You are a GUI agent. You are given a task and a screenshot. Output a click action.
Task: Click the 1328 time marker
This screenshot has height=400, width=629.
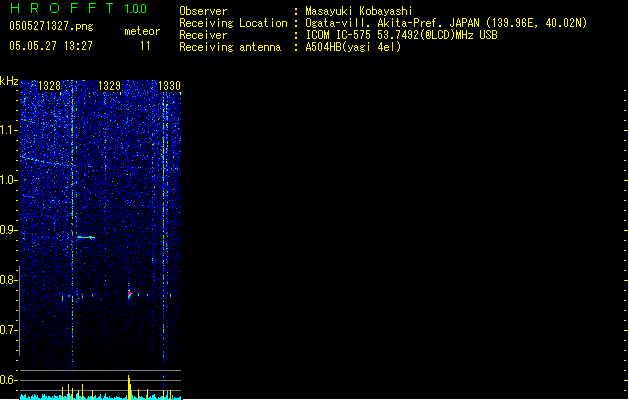49,86
